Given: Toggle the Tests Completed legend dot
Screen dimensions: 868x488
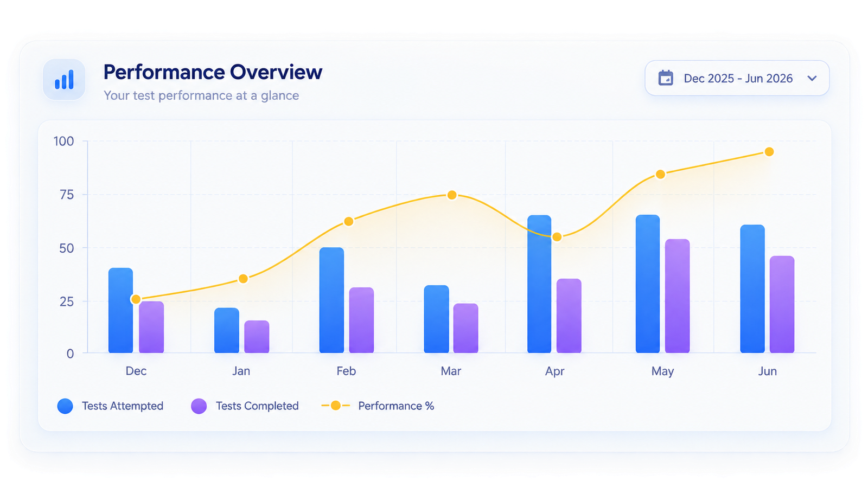Looking at the screenshot, I should [199, 406].
